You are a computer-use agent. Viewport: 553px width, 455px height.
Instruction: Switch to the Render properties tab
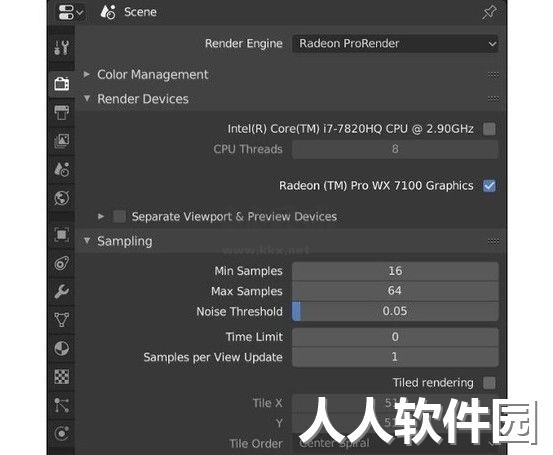click(x=62, y=84)
